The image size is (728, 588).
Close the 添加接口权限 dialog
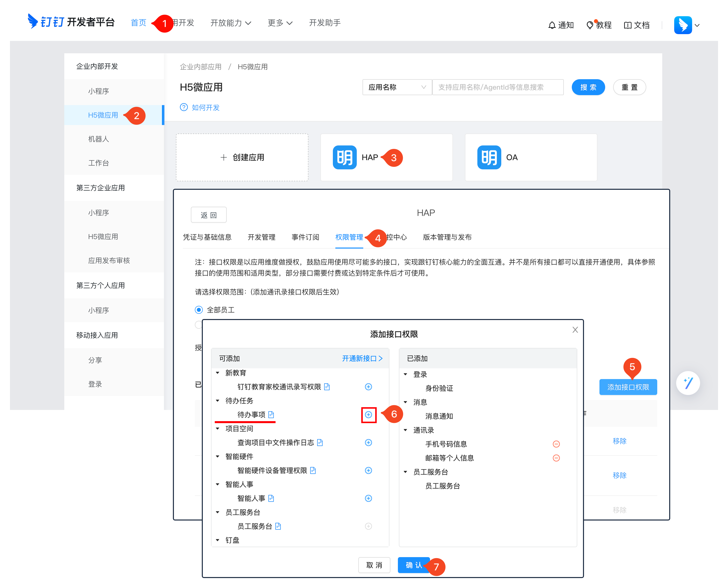[x=575, y=330]
